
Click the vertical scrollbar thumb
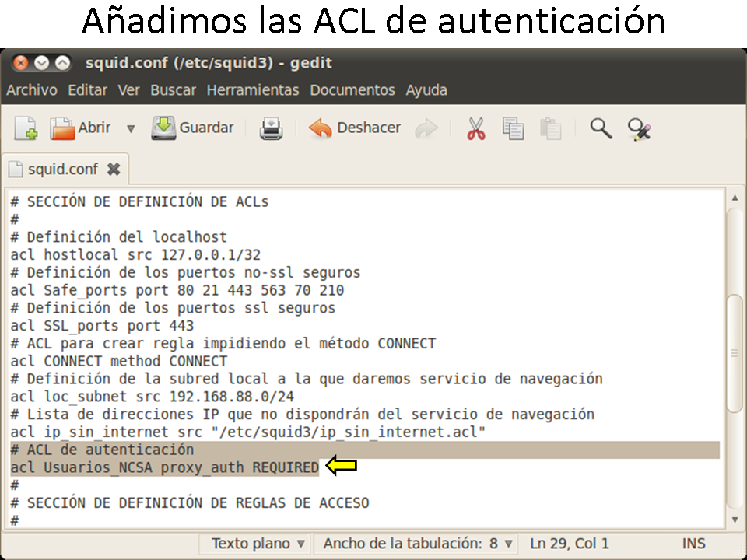733,353
